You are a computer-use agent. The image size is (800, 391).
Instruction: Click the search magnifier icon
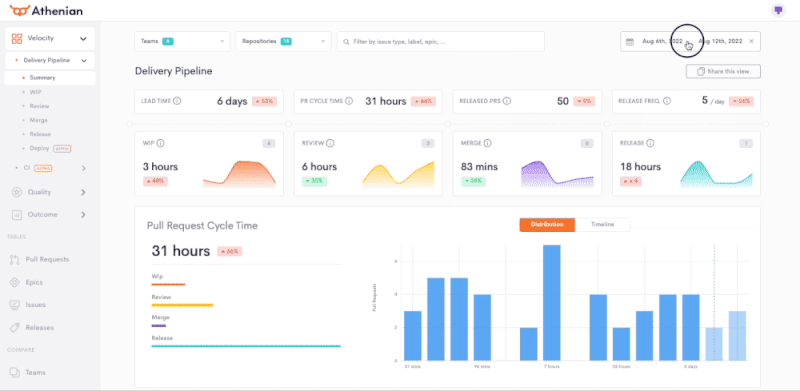tap(347, 41)
